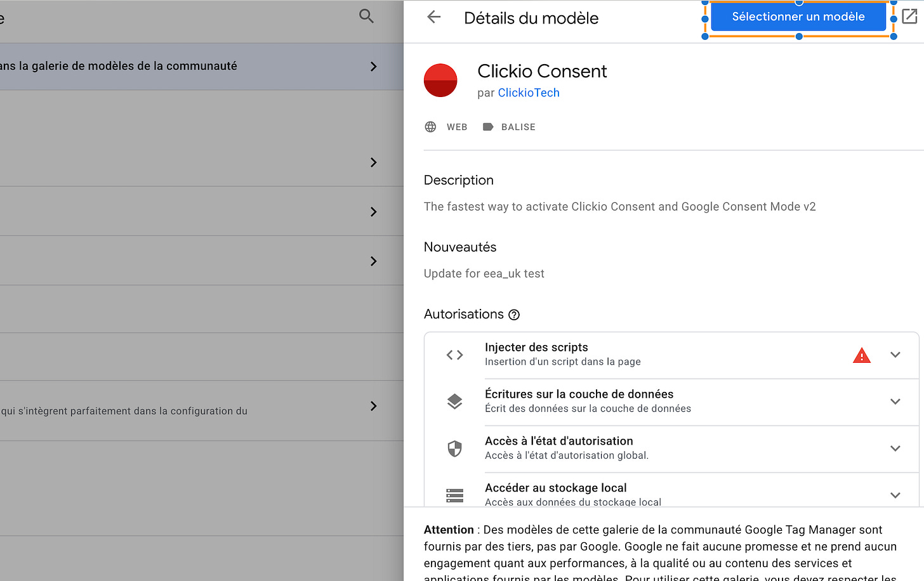The width and height of the screenshot is (924, 581).
Task: Click the search magnifier icon
Action: [x=366, y=16]
